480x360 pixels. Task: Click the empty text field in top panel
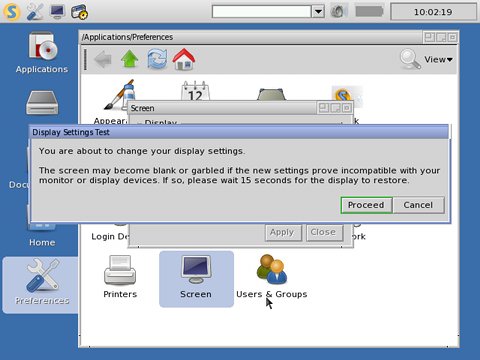[262, 12]
